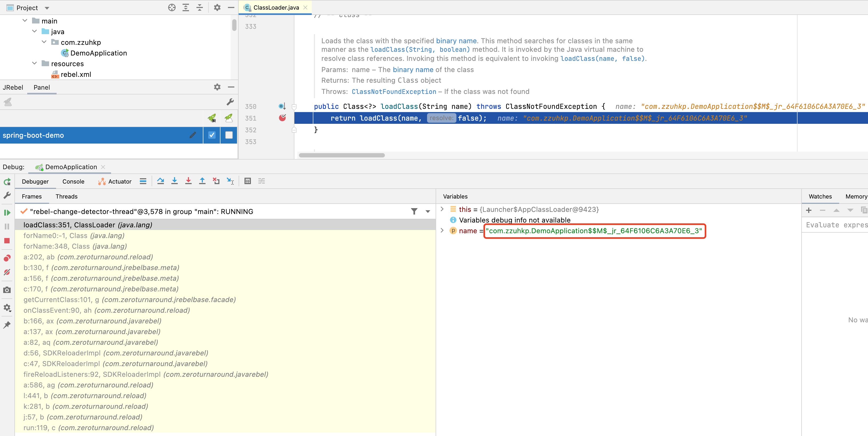Click the editor horizontal scrollbar
868x436 pixels.
tap(341, 155)
